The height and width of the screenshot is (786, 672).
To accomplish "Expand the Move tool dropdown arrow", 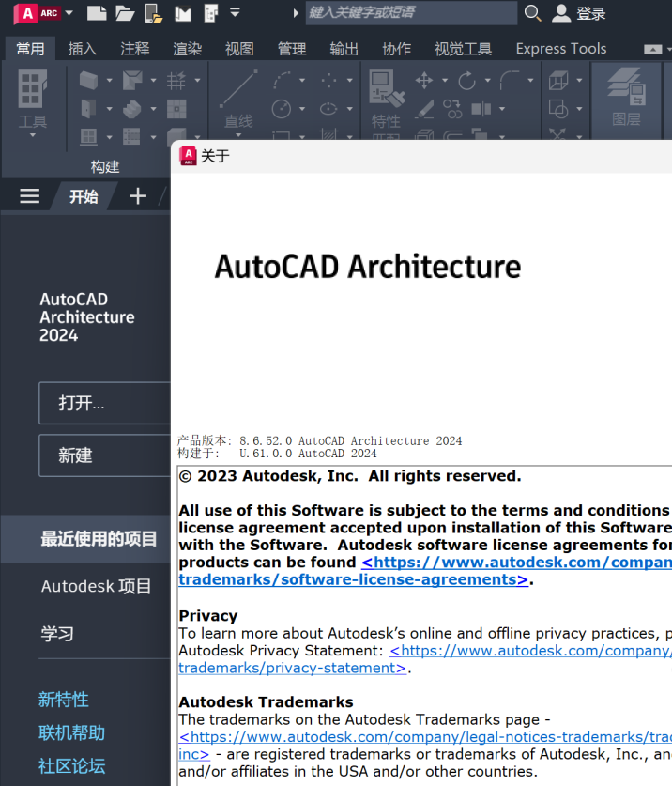I will pyautogui.click(x=445, y=80).
